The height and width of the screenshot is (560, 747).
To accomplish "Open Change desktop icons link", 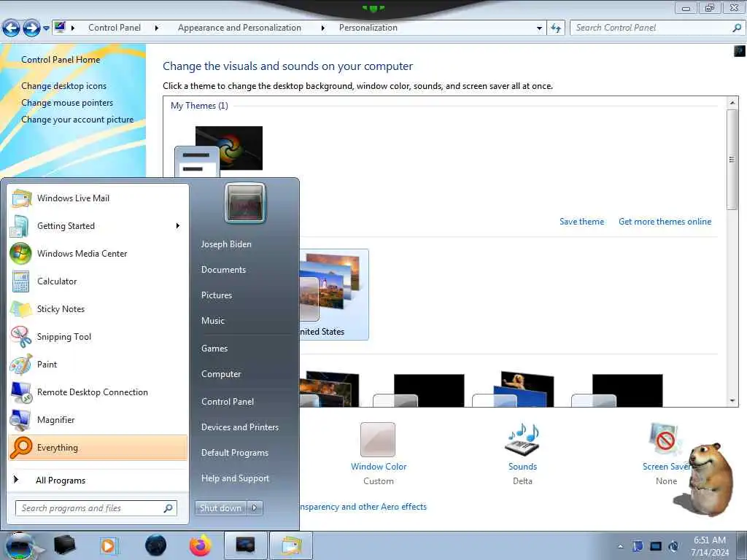I will coord(64,86).
